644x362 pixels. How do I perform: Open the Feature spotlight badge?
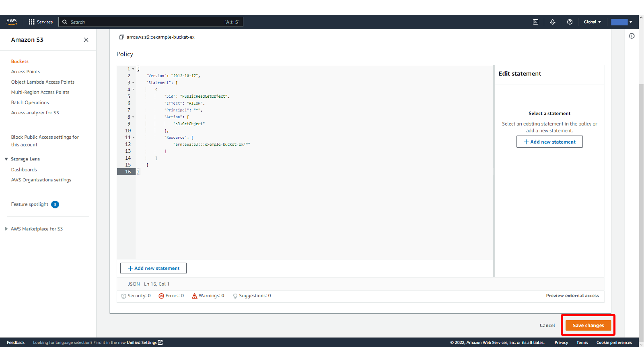click(55, 204)
